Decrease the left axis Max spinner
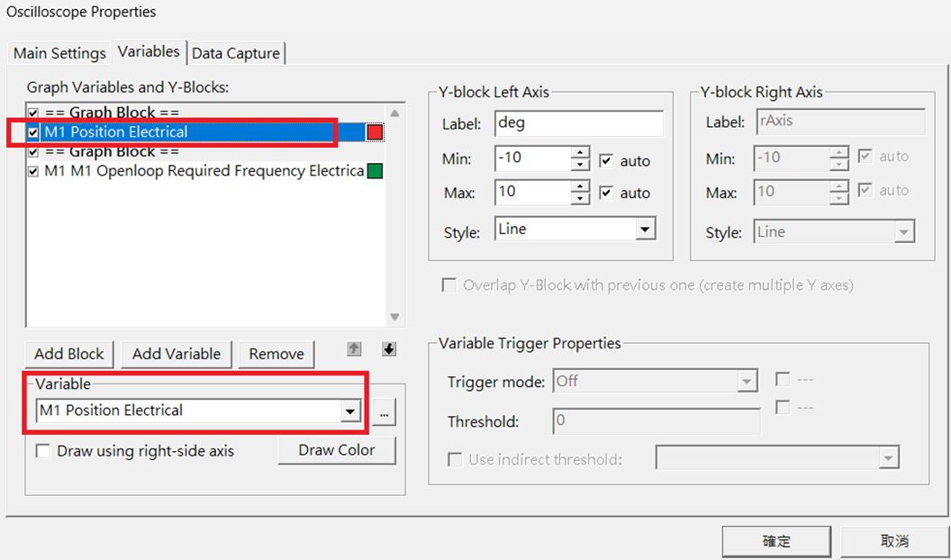 581,199
